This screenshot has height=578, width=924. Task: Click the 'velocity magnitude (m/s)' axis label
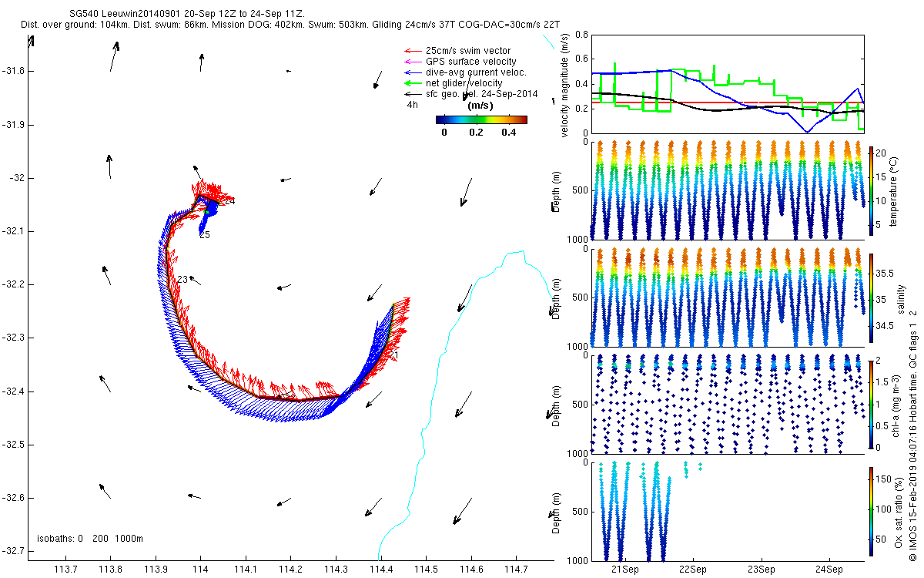coord(565,86)
